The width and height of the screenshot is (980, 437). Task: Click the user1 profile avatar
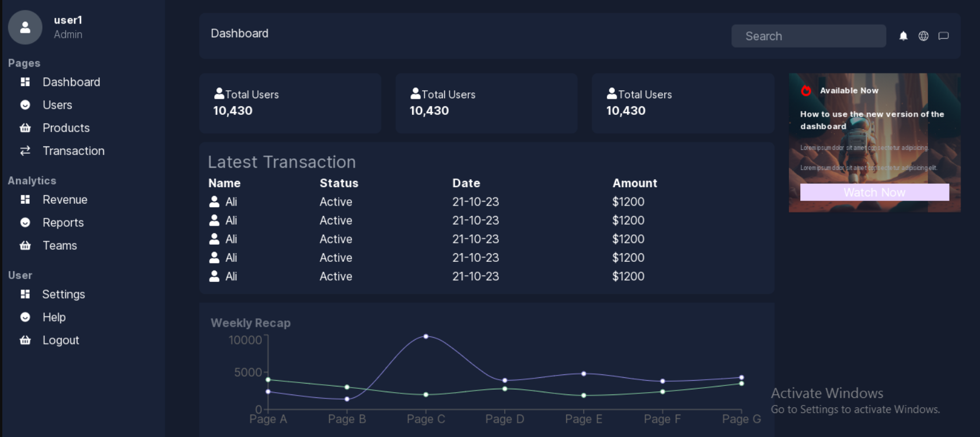click(25, 27)
